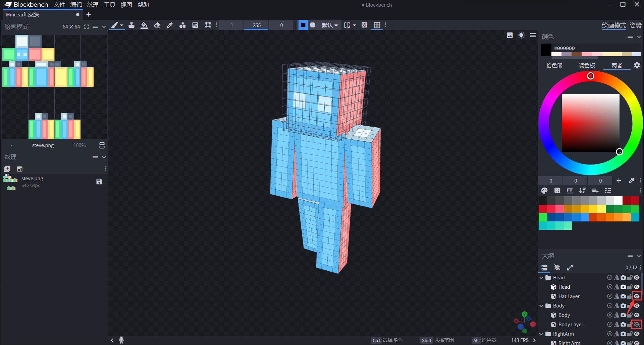Toggle the outliner crossed-layers icon button
The image size is (644, 345).
click(x=557, y=268)
